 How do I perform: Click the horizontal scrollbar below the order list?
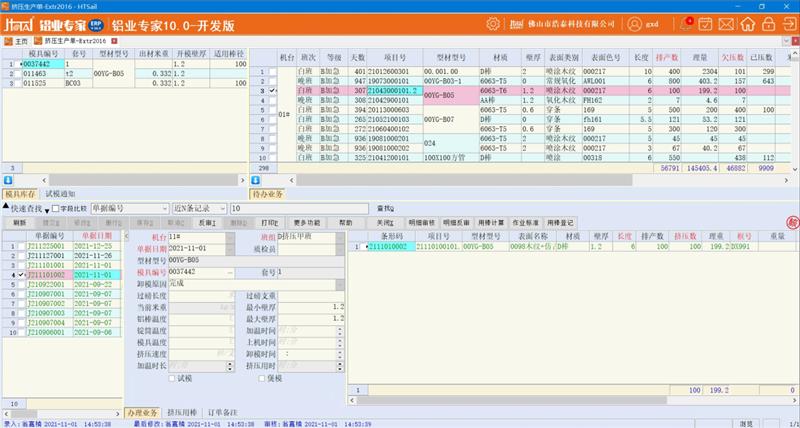[60, 401]
